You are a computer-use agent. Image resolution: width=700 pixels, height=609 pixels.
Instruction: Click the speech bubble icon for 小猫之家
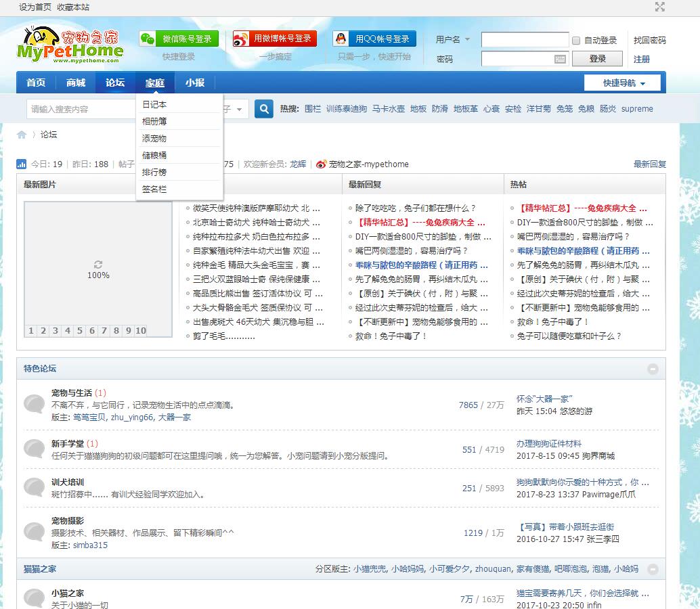click(34, 598)
